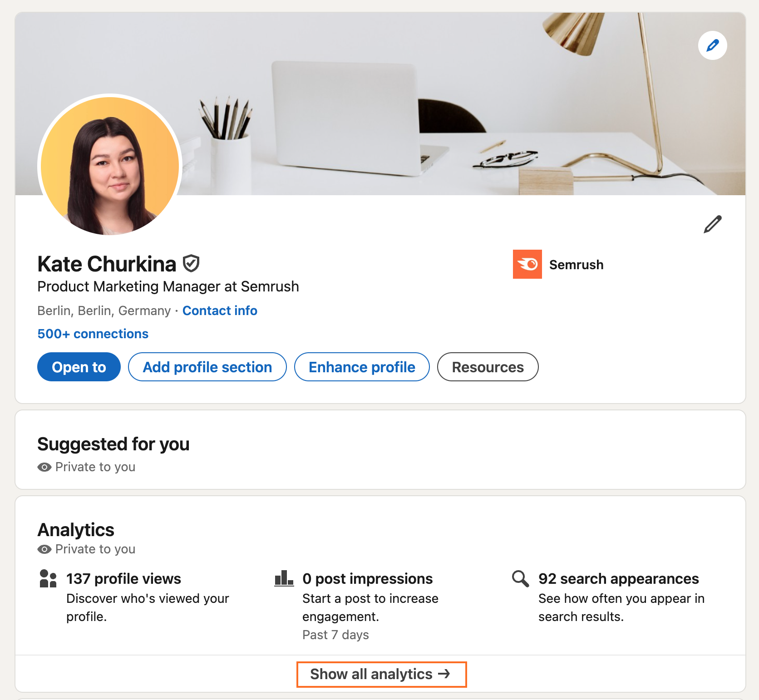
Task: Click the post impressions bar chart icon
Action: point(284,579)
